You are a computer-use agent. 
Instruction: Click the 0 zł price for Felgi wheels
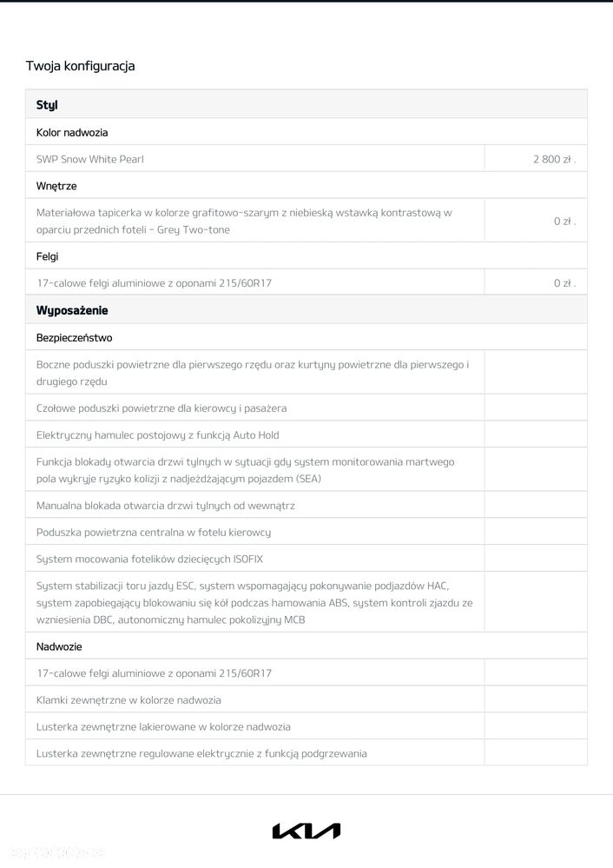tap(564, 283)
